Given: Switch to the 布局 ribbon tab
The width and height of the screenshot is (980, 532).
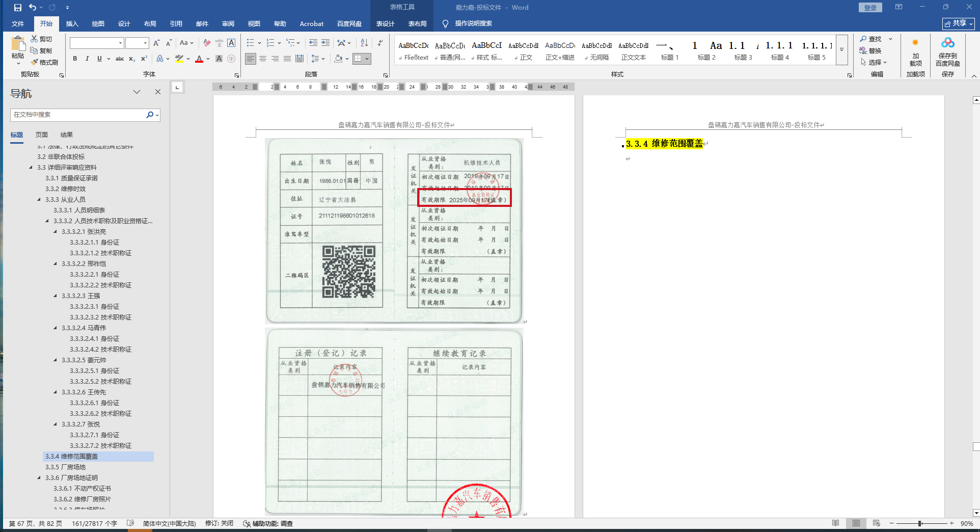Looking at the screenshot, I should coord(150,23).
